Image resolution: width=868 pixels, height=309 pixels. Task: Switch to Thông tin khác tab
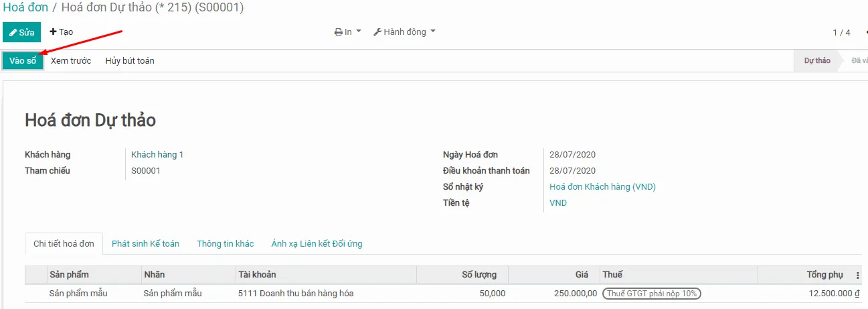[x=225, y=244]
